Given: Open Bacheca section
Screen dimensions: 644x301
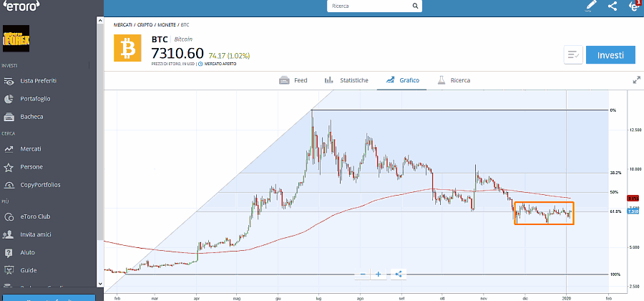Looking at the screenshot, I should (x=31, y=117).
